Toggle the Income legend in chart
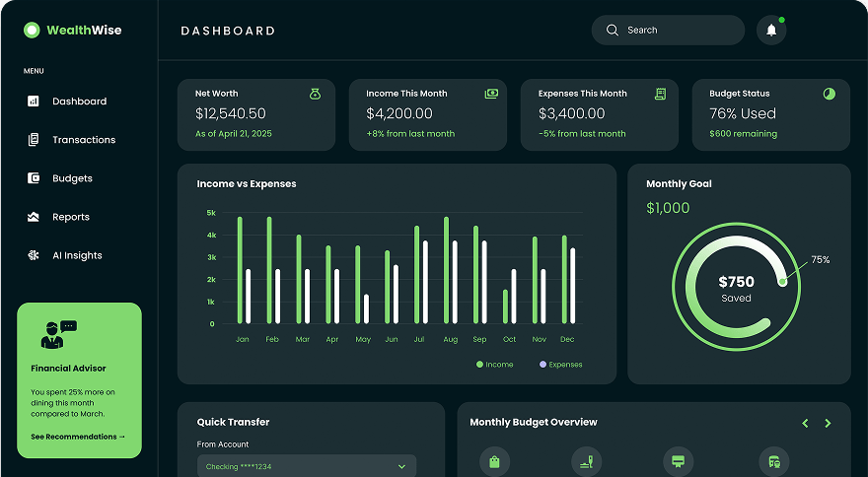 pos(495,365)
